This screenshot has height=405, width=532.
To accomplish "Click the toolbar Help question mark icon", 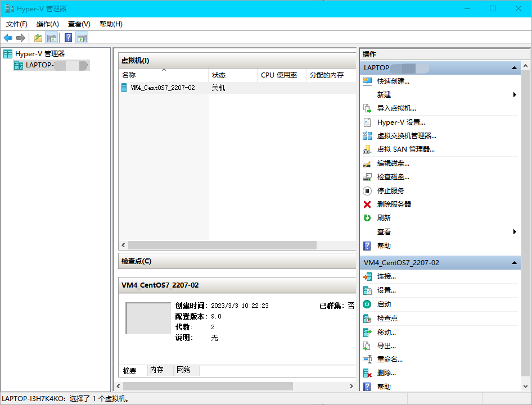I will point(68,38).
